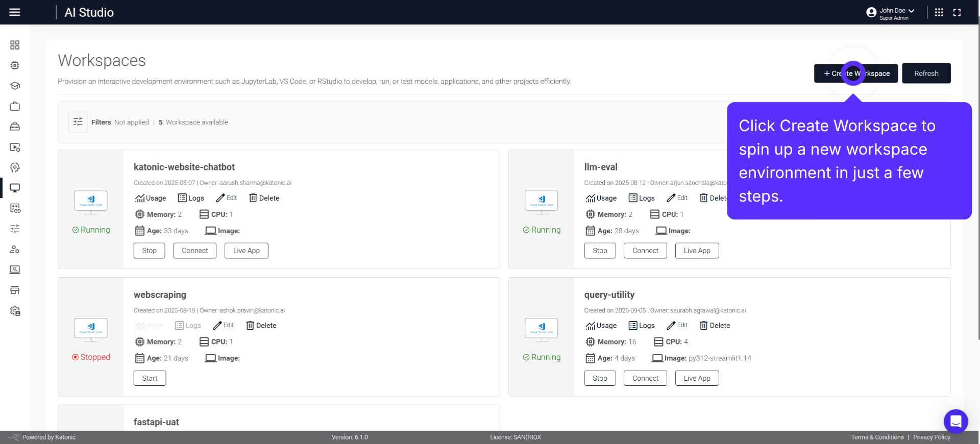Open the Workspaces monitor icon in sidebar
This screenshot has width=980, height=444.
point(15,188)
